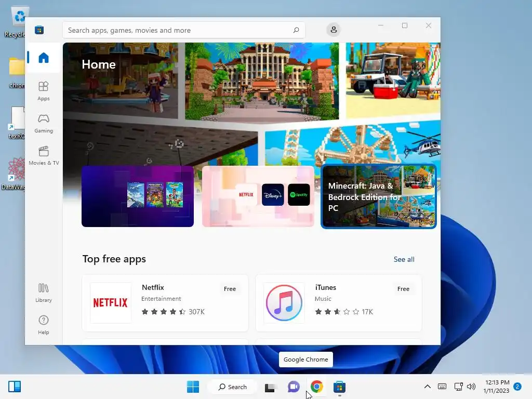Open the Home section in Store sidebar
Screen dimensions: 532x399
tap(44, 58)
